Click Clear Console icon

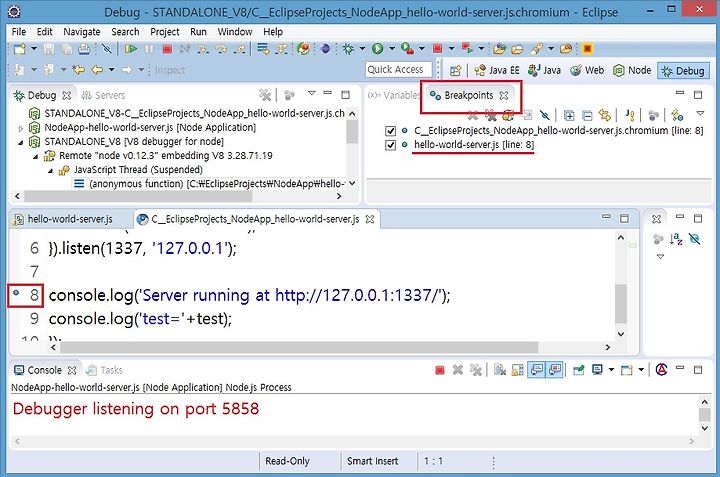point(500,370)
